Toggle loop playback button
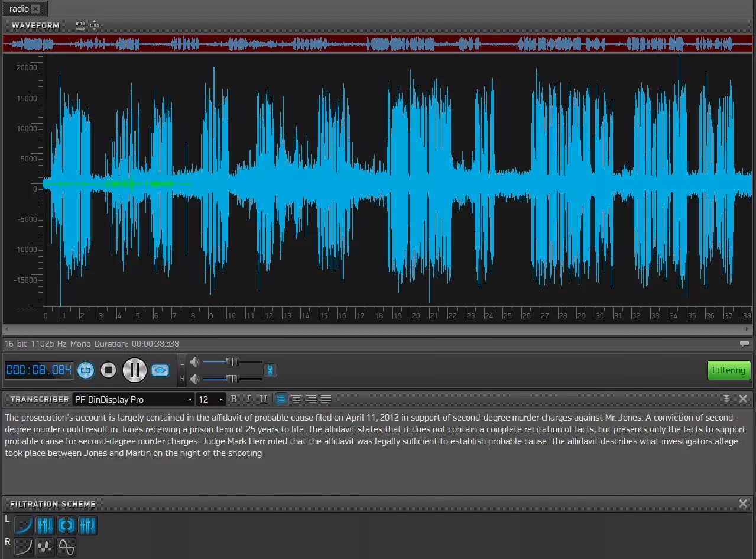 coord(86,370)
